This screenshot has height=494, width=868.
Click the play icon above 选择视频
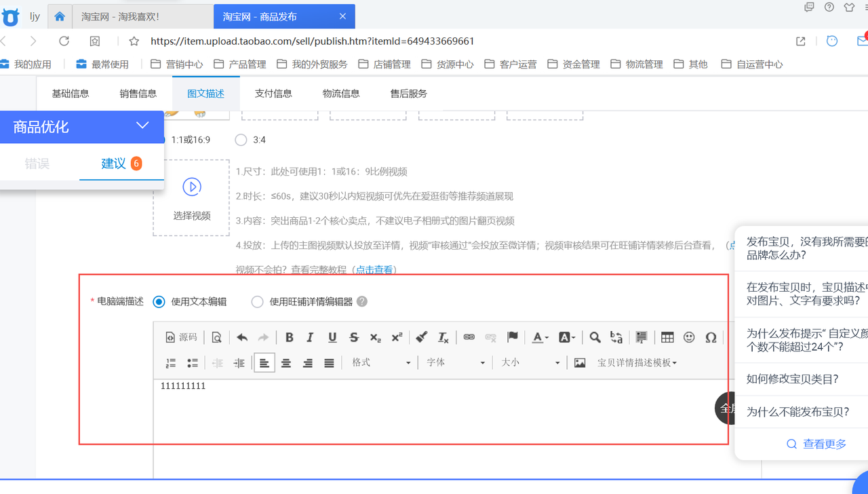click(192, 187)
